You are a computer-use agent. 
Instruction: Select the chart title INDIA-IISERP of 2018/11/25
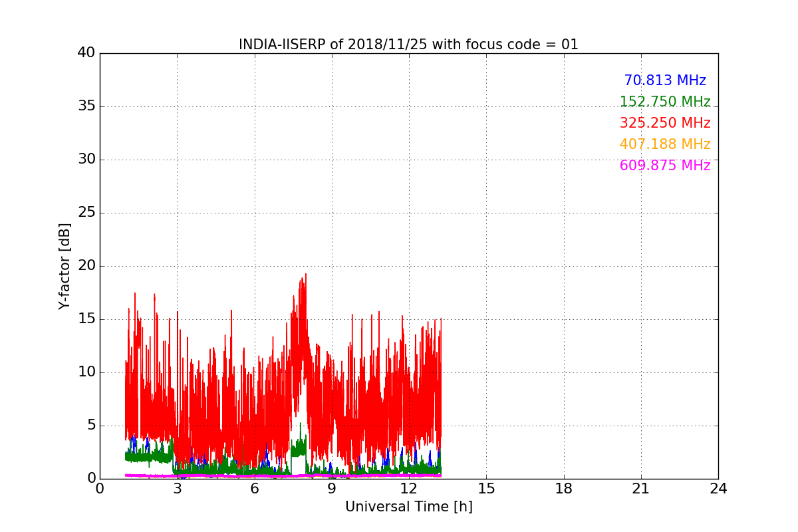point(408,45)
